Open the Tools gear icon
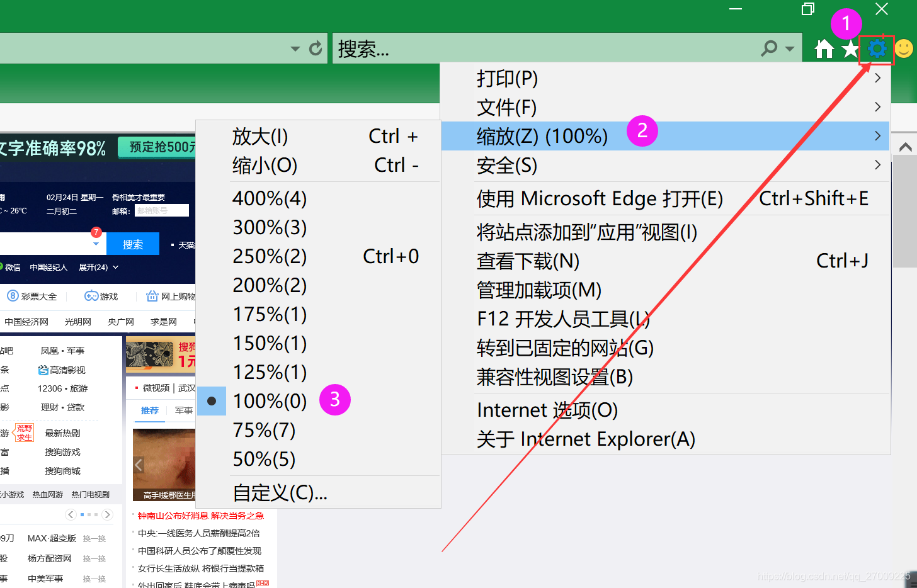This screenshot has width=917, height=588. 877,48
